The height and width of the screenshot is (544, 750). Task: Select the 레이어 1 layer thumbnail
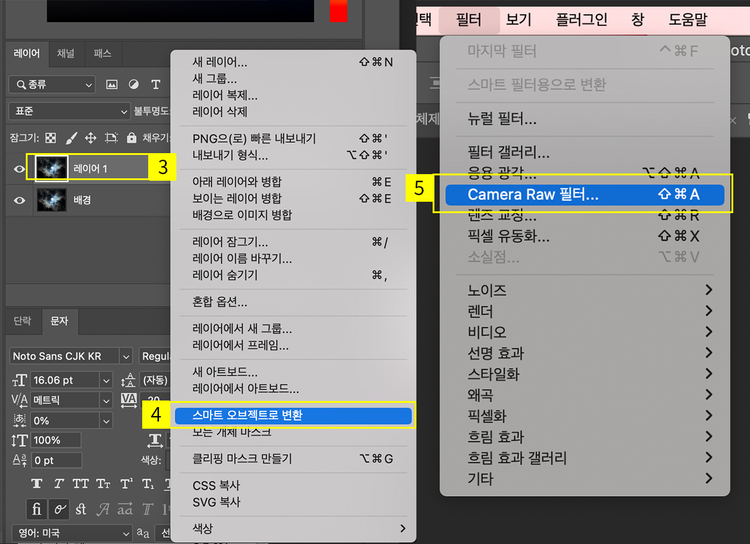52,168
